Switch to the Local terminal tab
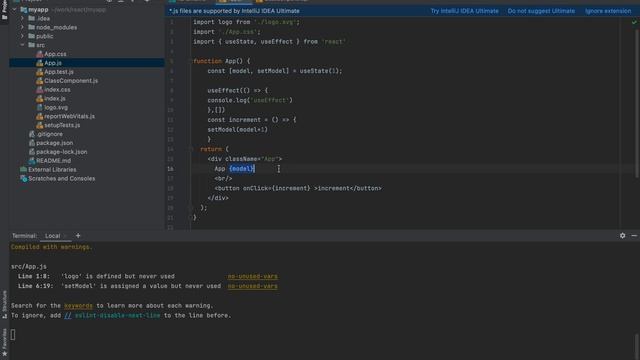Image resolution: width=640 pixels, height=360 pixels. pos(53,236)
